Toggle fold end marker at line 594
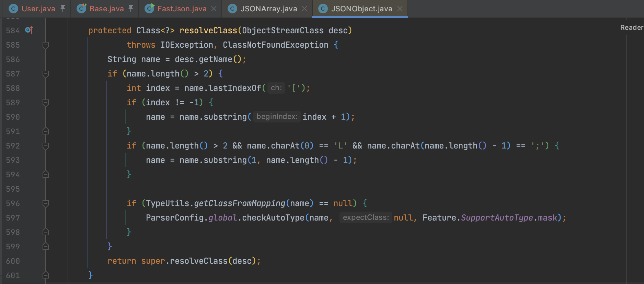 coord(46,174)
